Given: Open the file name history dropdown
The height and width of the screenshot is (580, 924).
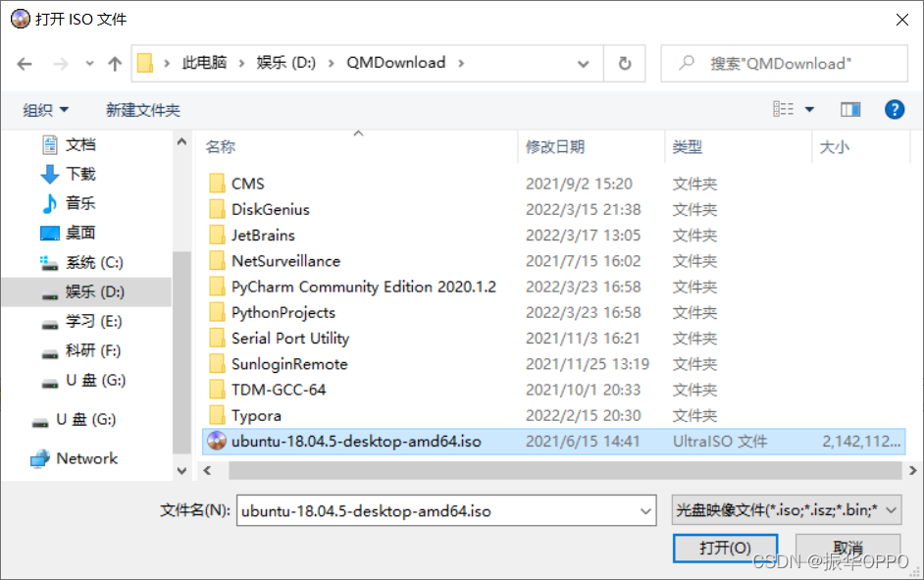Looking at the screenshot, I should (646, 510).
